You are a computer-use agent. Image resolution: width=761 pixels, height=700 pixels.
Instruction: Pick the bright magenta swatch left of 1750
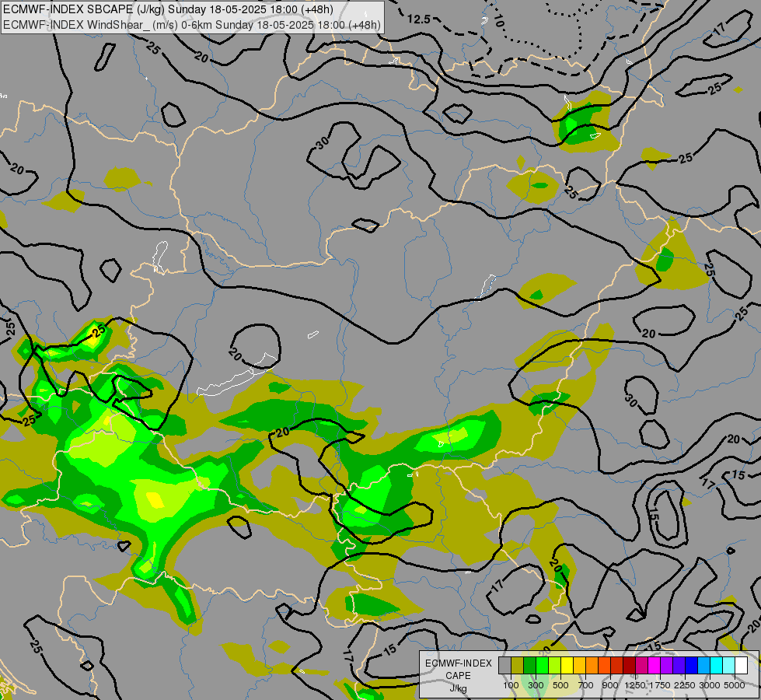(655, 666)
